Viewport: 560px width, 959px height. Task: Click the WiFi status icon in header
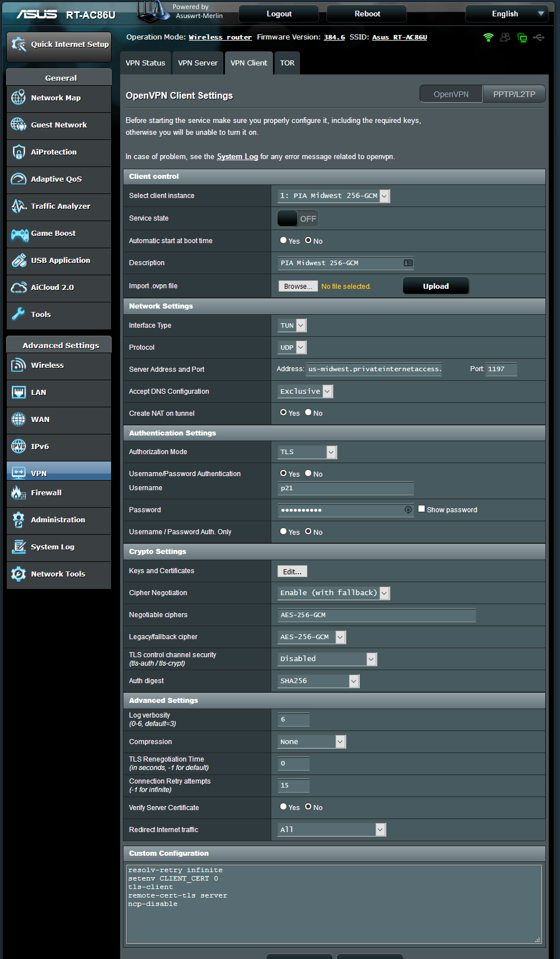point(488,37)
